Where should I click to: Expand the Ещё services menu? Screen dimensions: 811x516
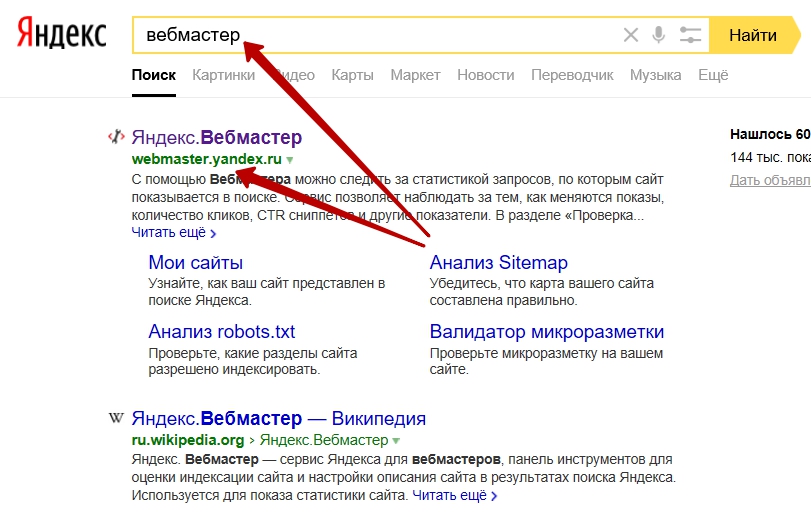713,75
